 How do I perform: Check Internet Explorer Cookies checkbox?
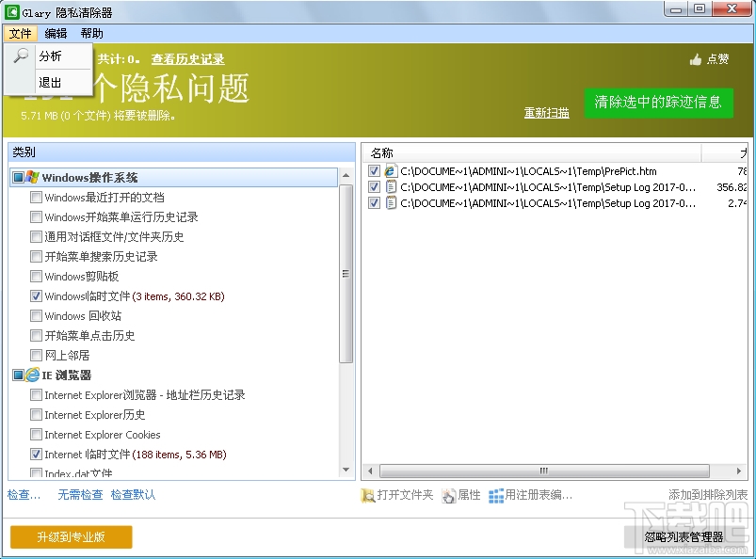pos(36,434)
